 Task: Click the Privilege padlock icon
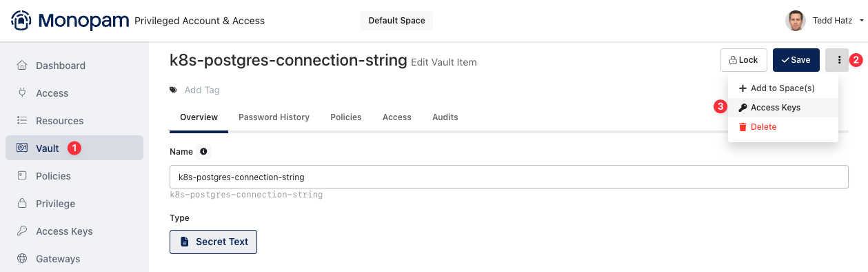tap(22, 204)
